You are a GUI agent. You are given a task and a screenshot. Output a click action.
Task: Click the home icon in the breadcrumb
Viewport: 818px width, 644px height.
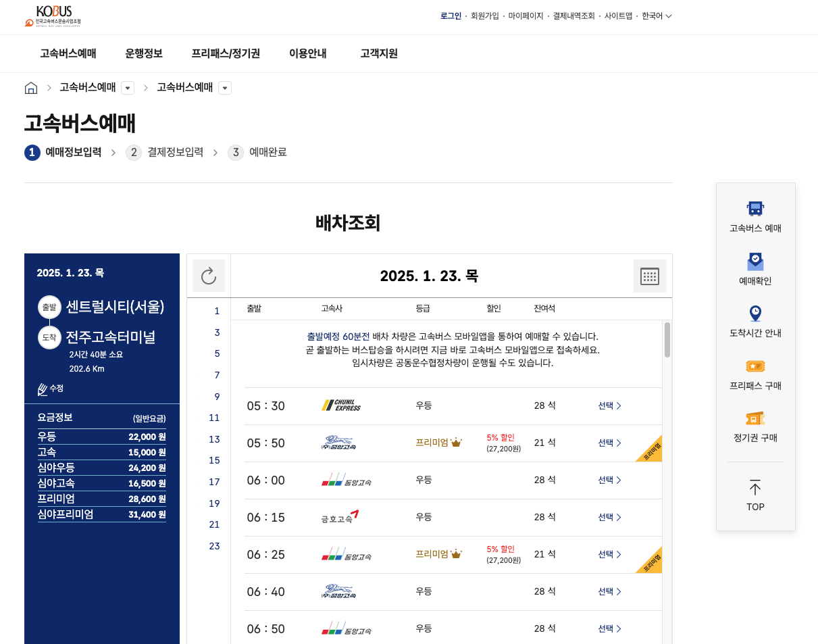tap(31, 87)
